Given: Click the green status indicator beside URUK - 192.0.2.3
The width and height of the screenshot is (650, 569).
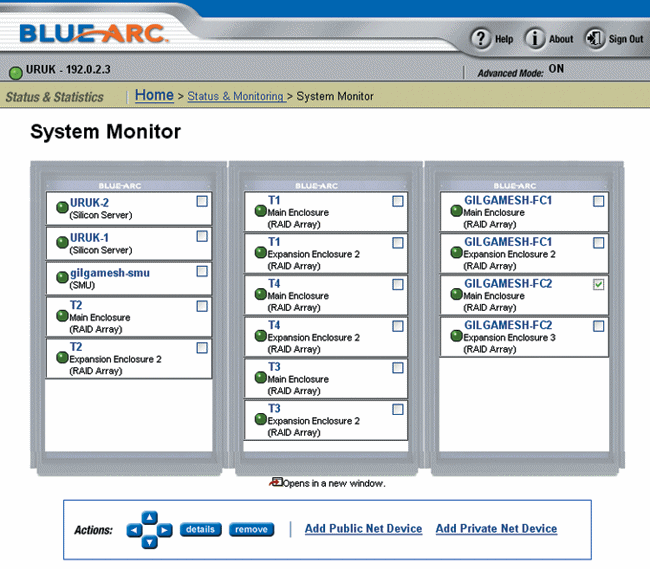Looking at the screenshot, I should (x=16, y=73).
